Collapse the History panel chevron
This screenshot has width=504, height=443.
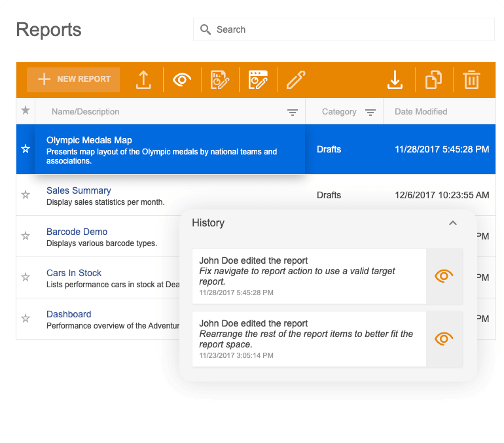pos(453,223)
